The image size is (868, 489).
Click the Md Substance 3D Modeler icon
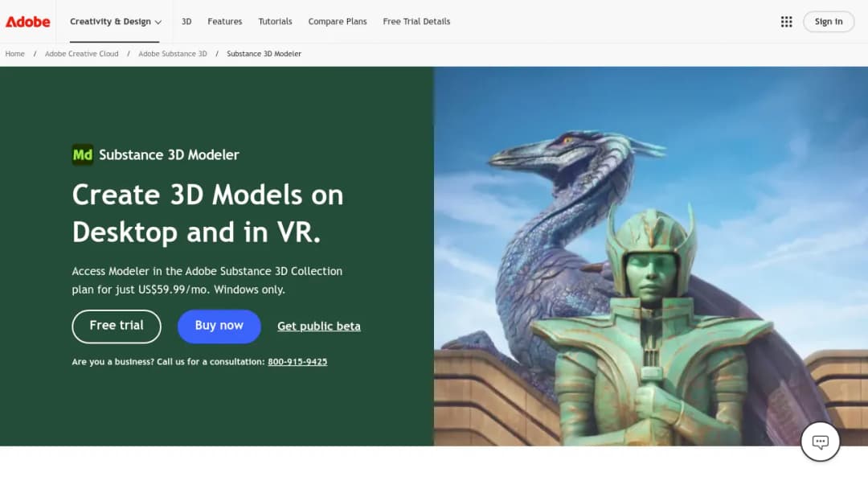click(x=83, y=154)
